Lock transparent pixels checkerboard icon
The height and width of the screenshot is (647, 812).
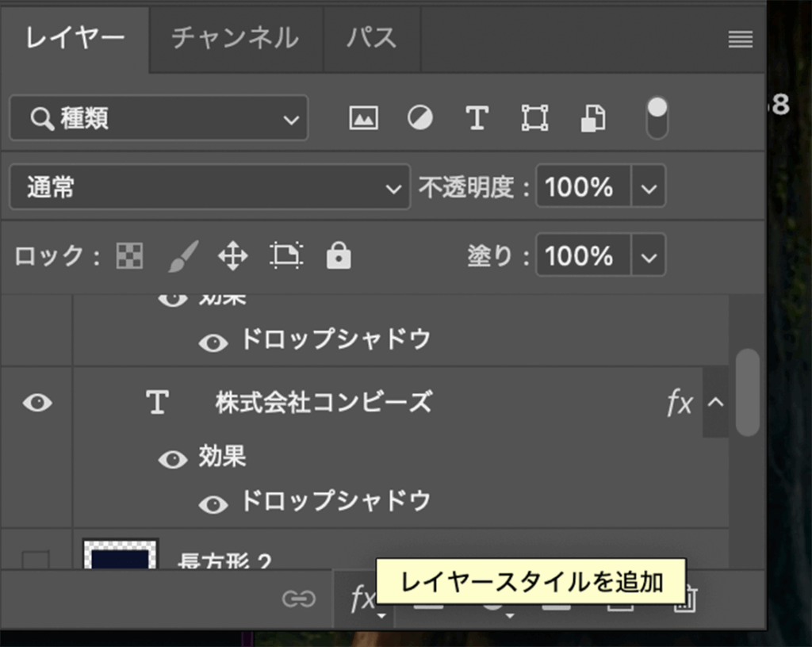129,256
